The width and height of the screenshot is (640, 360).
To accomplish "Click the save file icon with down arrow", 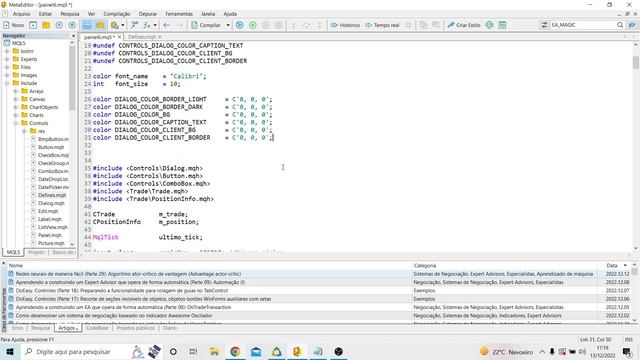I will click(x=59, y=25).
